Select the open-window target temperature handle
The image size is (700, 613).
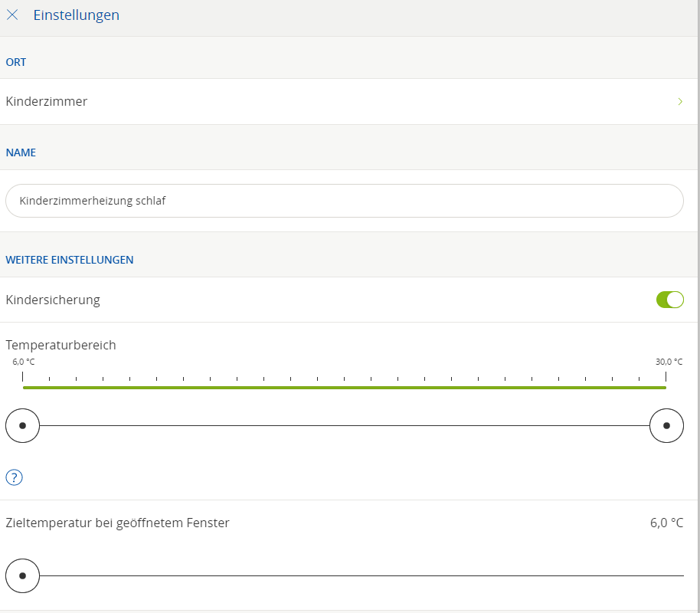coord(22,575)
